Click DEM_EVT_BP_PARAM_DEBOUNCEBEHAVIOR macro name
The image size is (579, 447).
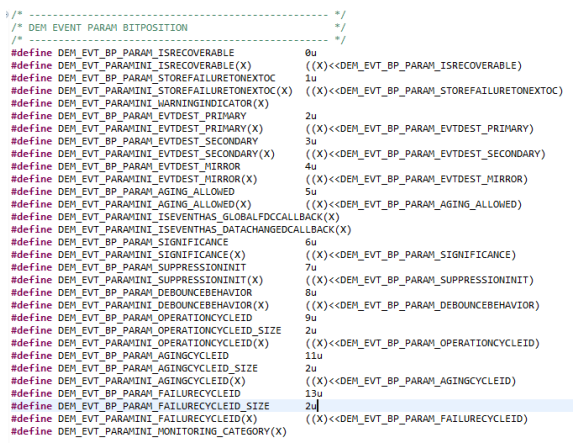click(155, 293)
